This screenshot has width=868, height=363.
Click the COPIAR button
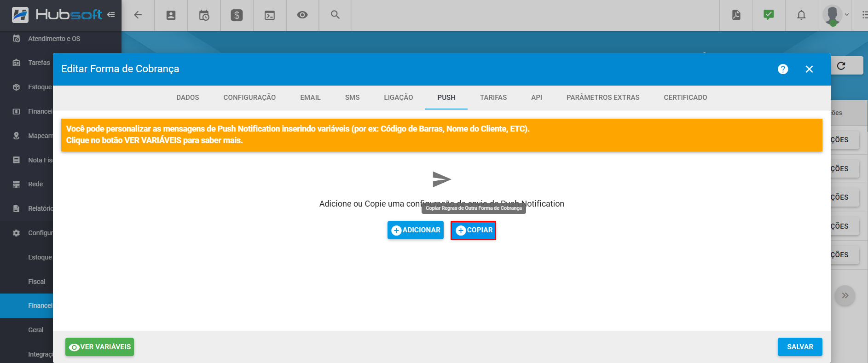[473, 230]
